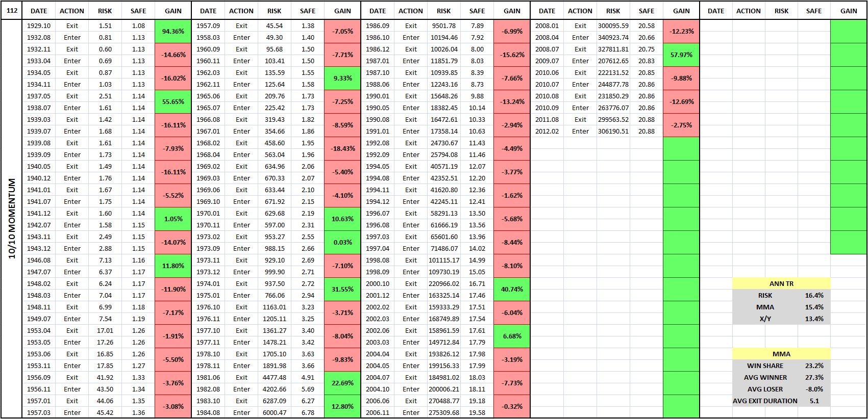Select the 101115.17 risk value
This screenshot has height=419, width=868.
444,260
